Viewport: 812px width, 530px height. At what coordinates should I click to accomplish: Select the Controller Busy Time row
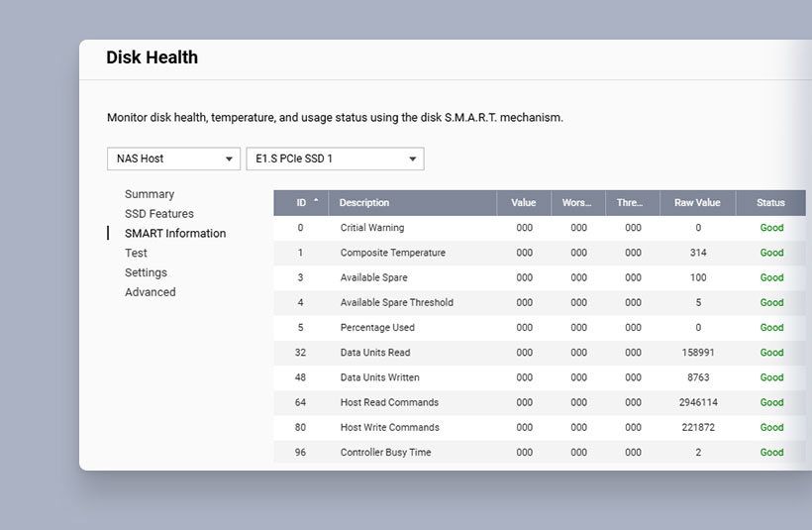(x=386, y=453)
